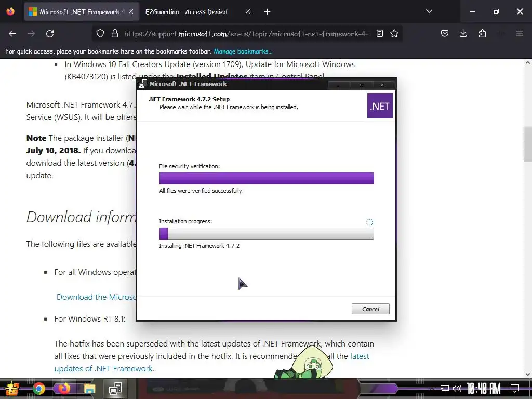Screen dimensions: 532x399
Task: Minimize the .NET Framework setup dialog
Action: pyautogui.click(x=338, y=85)
